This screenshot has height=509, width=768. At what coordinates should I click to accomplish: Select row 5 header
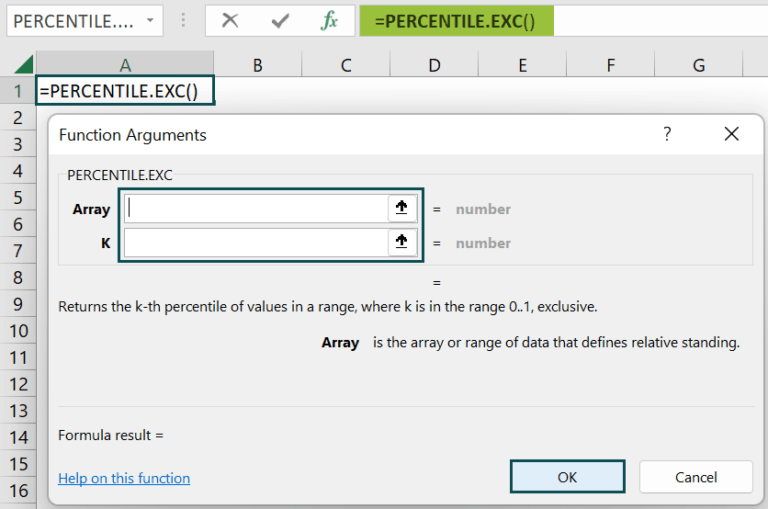point(18,197)
